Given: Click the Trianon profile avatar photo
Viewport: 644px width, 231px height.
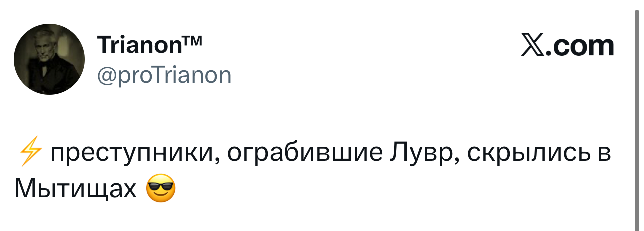Looking at the screenshot, I should 49,59.
